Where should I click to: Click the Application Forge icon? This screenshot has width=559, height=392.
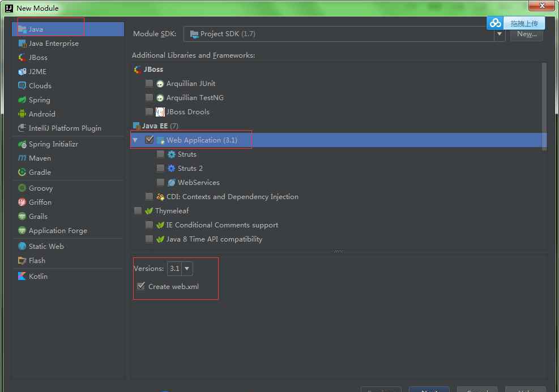click(22, 231)
